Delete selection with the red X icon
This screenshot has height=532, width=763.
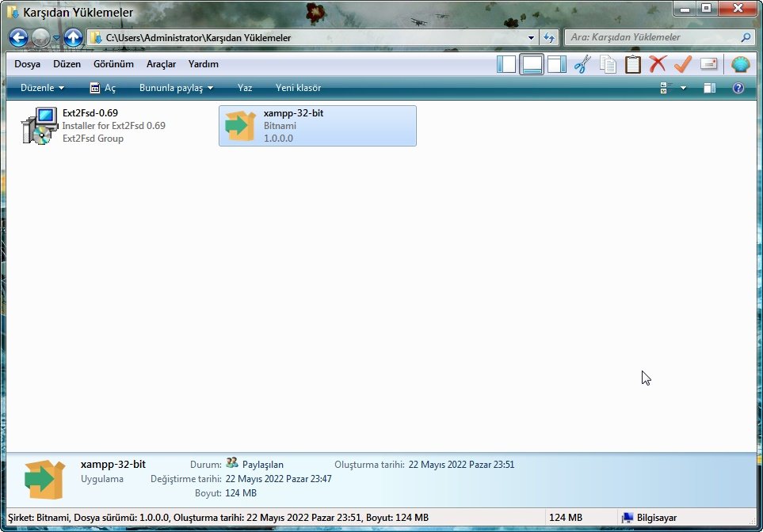(x=658, y=64)
